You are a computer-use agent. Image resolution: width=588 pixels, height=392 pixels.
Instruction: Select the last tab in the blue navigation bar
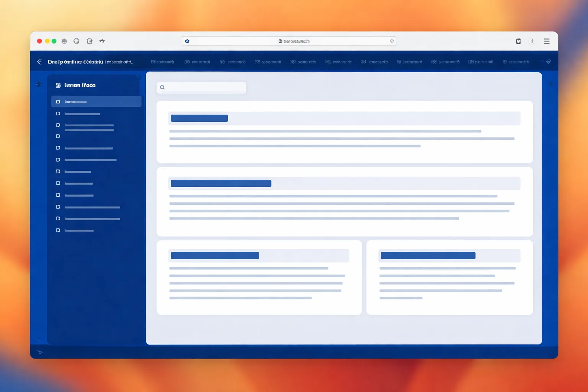(x=516, y=62)
